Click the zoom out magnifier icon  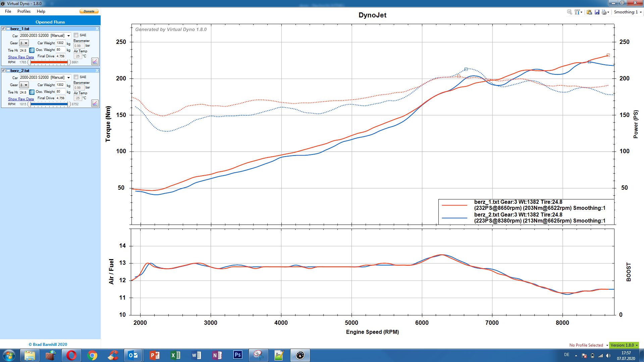click(x=569, y=12)
